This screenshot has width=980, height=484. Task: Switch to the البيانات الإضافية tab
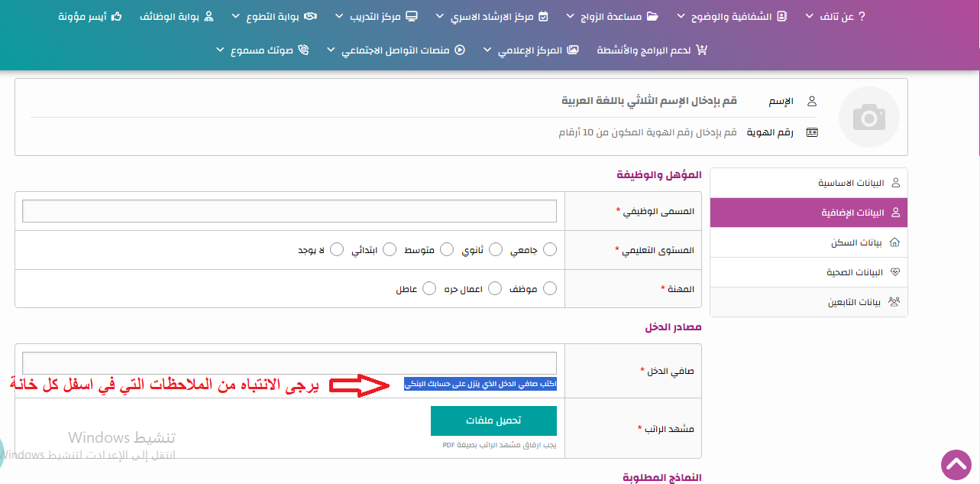click(x=808, y=213)
